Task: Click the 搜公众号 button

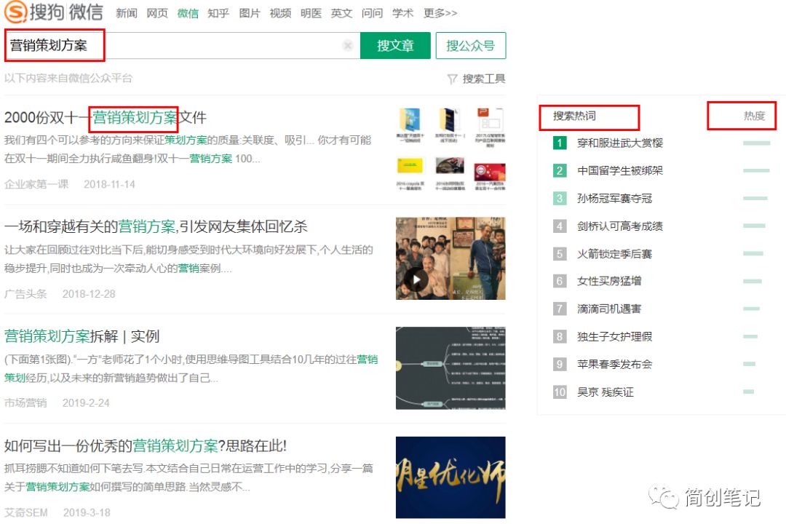Action: tap(471, 46)
